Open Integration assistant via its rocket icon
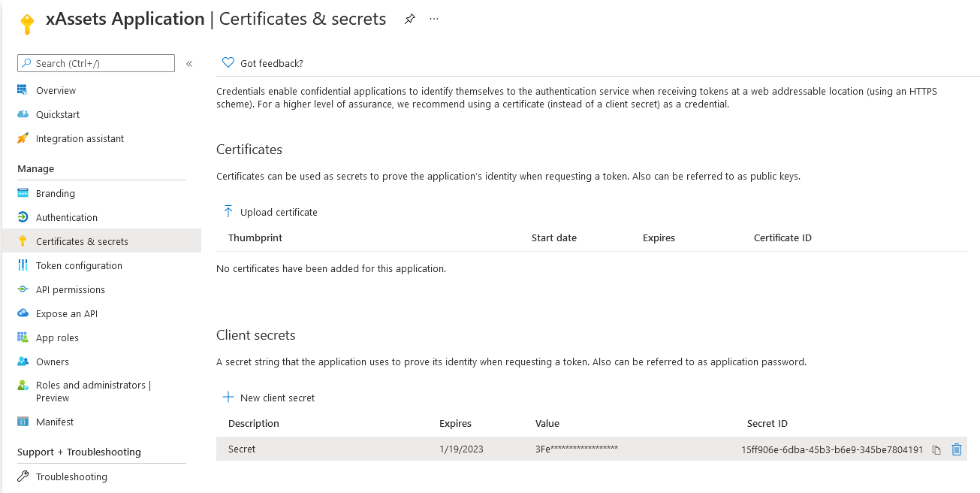980x493 pixels. tap(23, 138)
